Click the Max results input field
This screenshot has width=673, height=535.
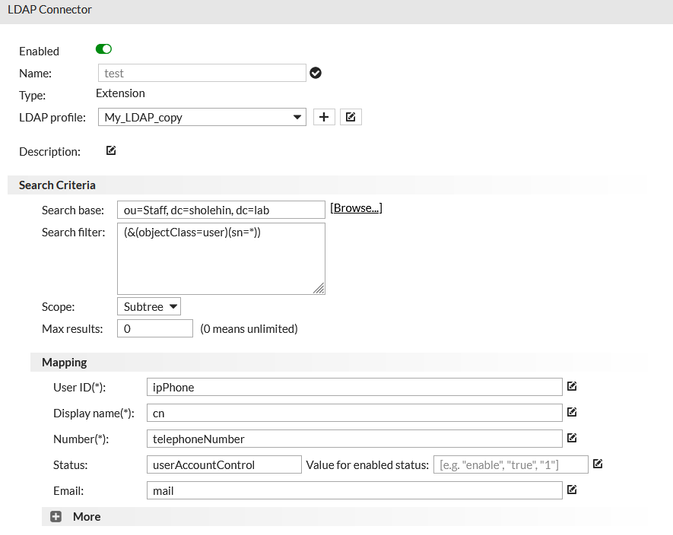pyautogui.click(x=155, y=328)
